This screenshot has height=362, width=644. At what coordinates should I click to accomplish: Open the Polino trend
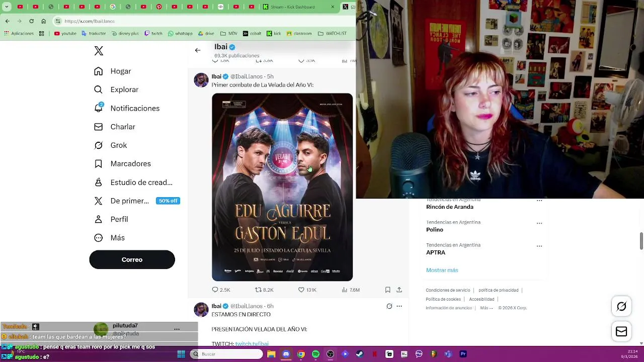(x=435, y=229)
